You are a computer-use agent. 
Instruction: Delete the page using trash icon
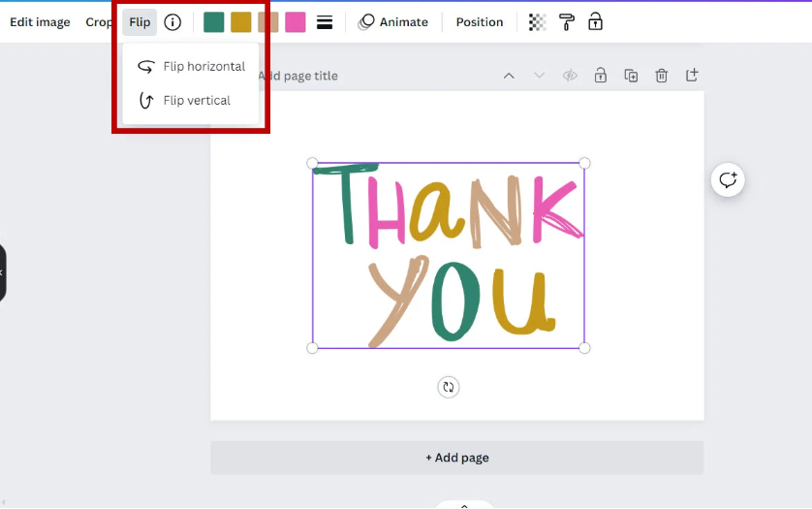tap(661, 76)
